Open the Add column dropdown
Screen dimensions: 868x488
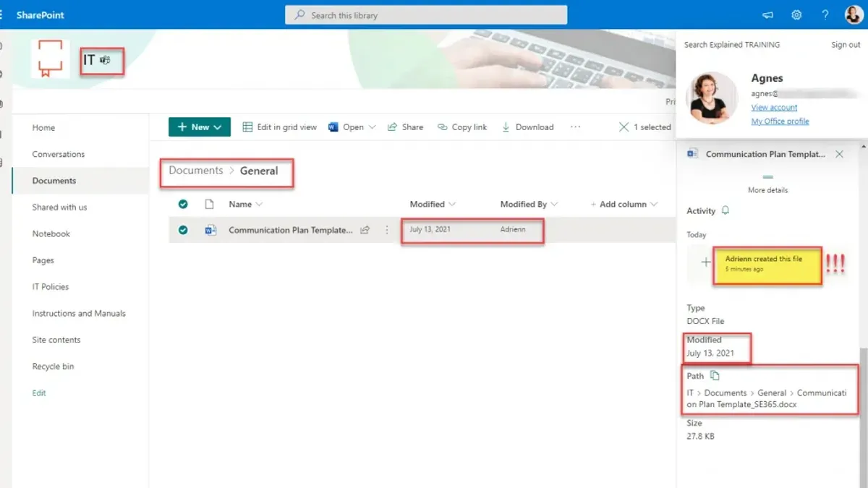(x=624, y=204)
